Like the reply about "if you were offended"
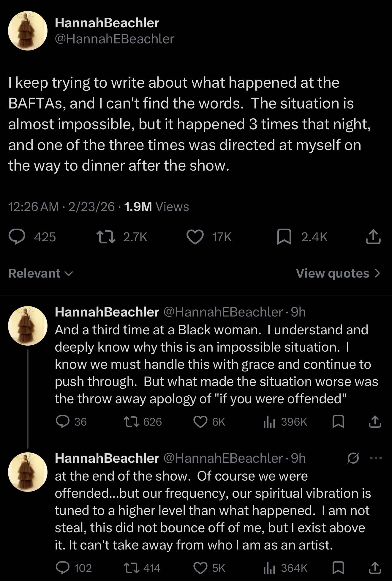The width and height of the screenshot is (392, 581). (200, 422)
